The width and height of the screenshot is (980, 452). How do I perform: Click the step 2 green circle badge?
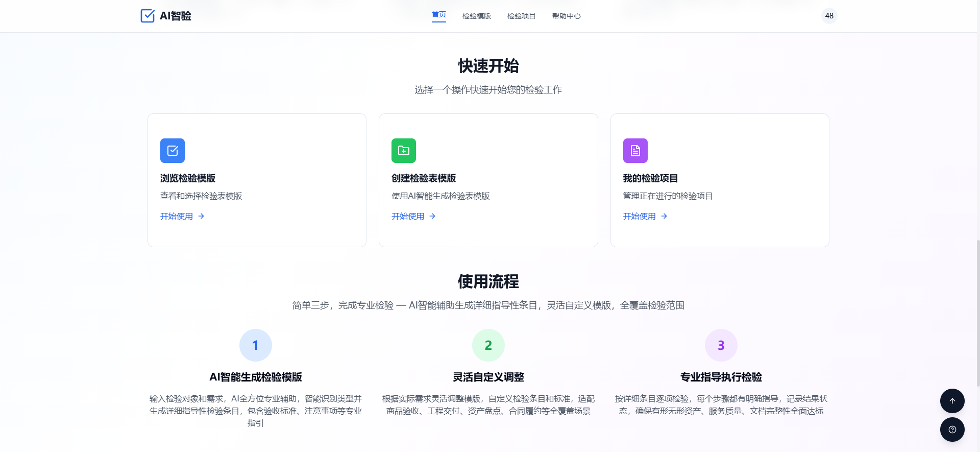pyautogui.click(x=488, y=345)
